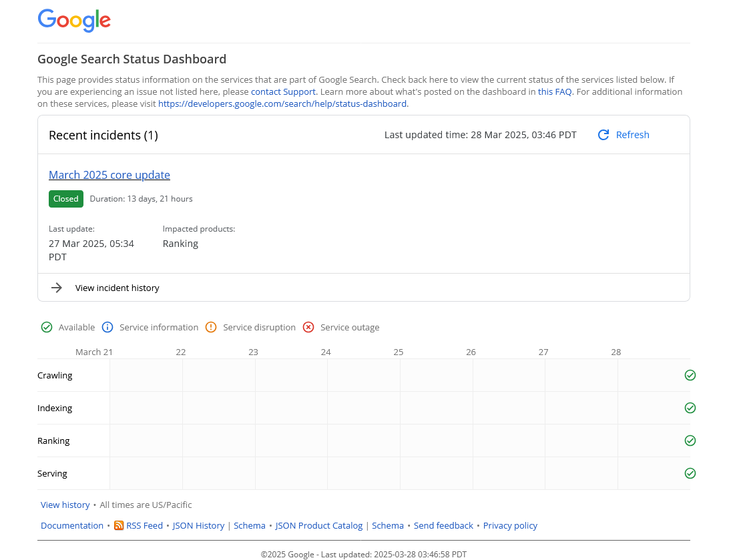
Task: Click the All times are US/Pacific note
Action: click(x=146, y=505)
